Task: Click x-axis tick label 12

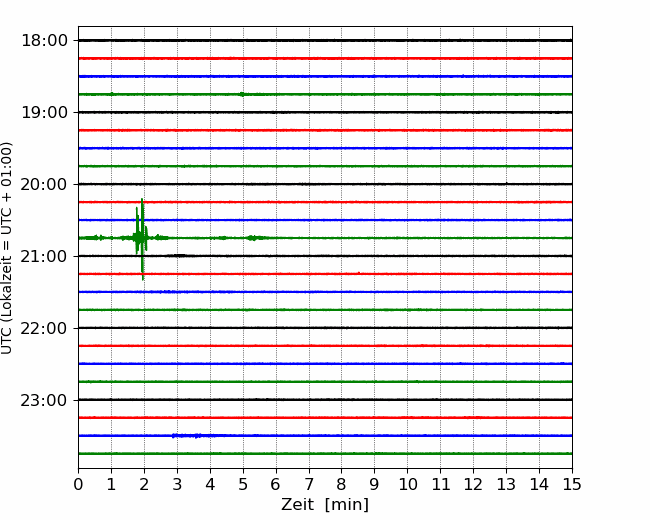Action: 473,484
